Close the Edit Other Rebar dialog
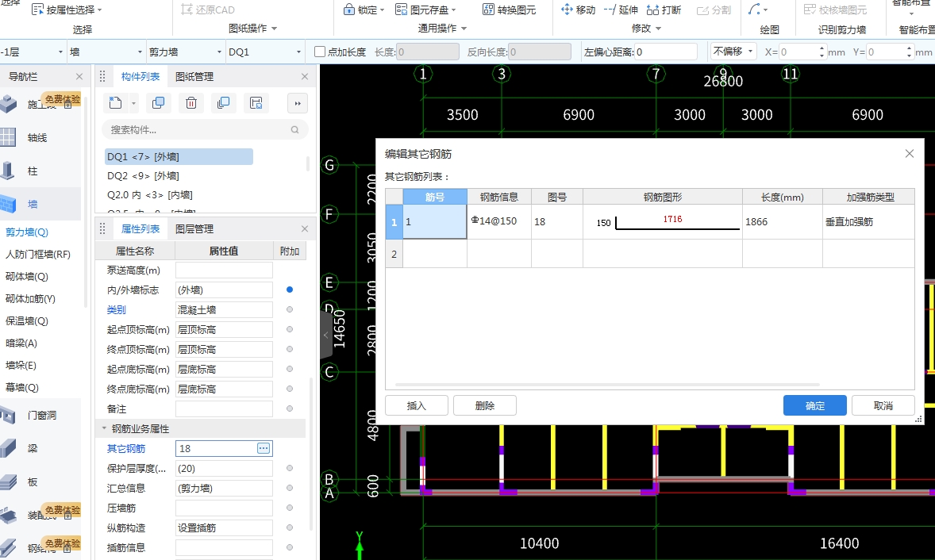 pos(910,154)
